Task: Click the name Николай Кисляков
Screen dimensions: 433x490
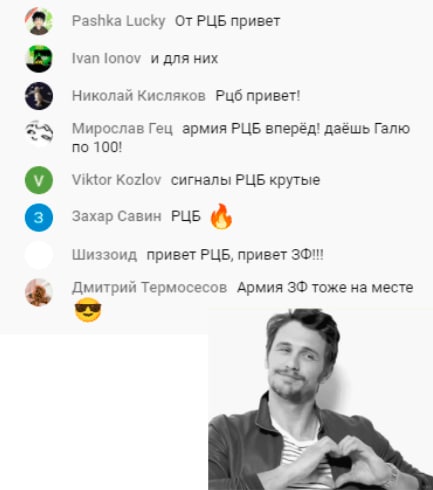Action: point(139,96)
